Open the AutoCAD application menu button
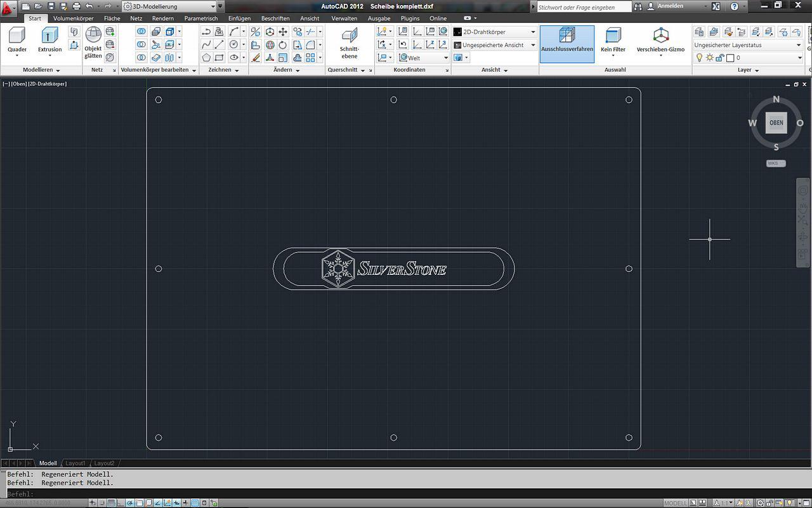 pos(8,9)
